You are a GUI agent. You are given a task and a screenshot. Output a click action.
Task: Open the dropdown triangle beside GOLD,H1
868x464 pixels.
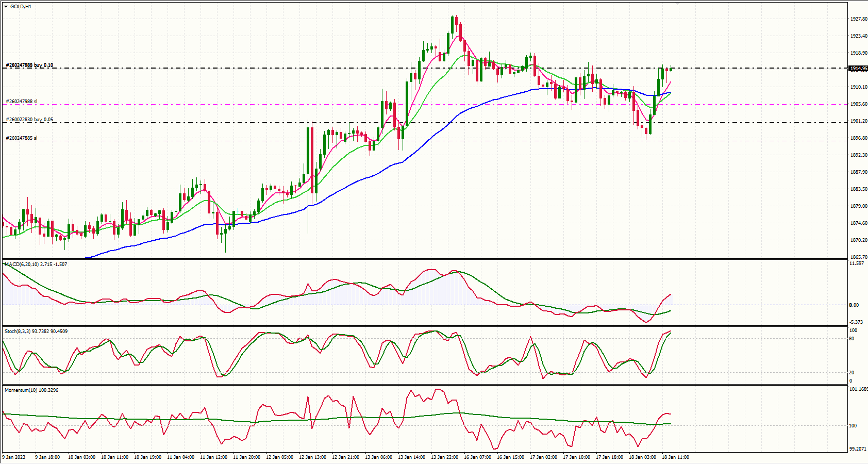6,7
